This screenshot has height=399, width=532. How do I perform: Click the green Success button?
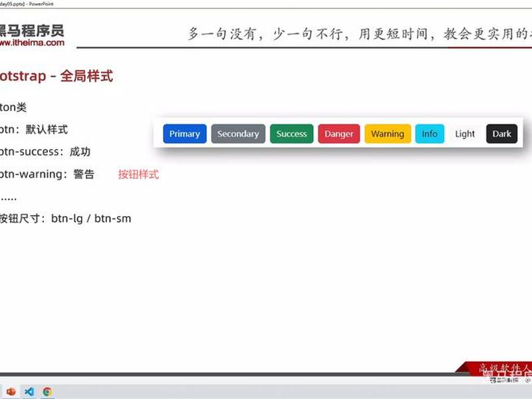(291, 134)
